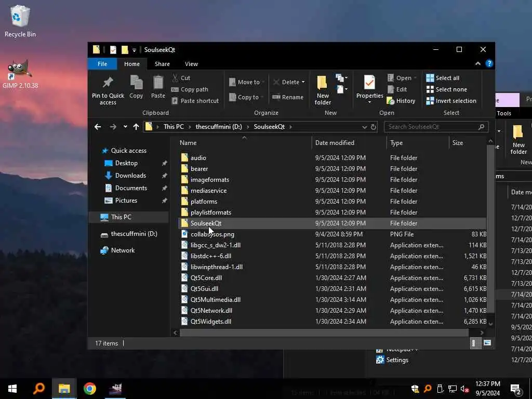This screenshot has width=532, height=399.
Task: Click Pin to Quick access icon
Action: click(x=108, y=83)
